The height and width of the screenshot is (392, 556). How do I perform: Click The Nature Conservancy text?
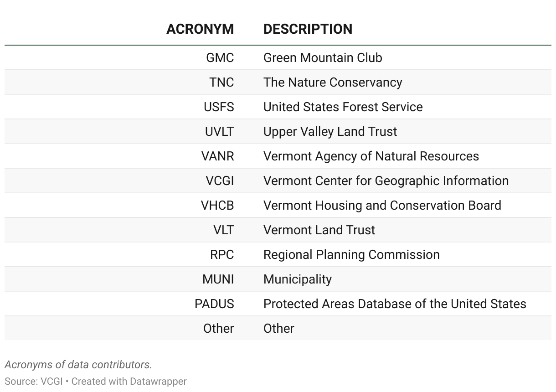pyautogui.click(x=333, y=83)
